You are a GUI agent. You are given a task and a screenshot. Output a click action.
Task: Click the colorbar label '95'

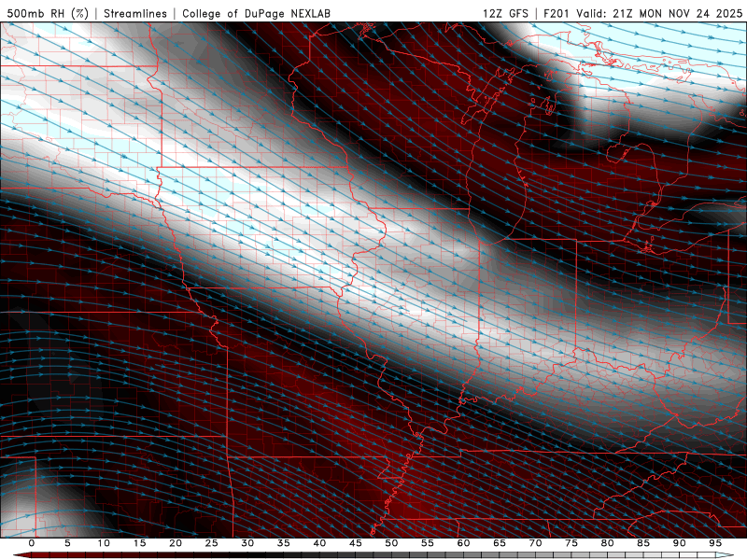pos(715,543)
